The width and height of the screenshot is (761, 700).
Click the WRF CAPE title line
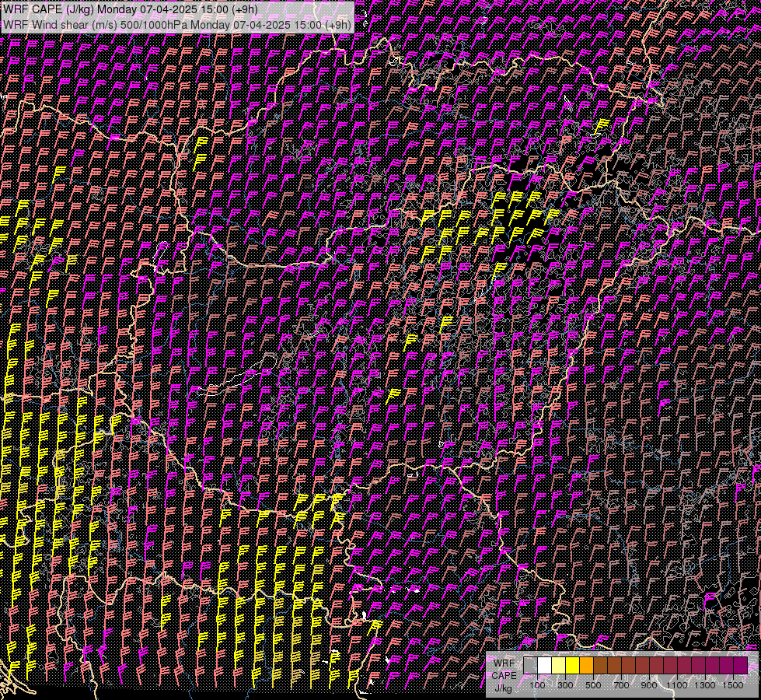click(130, 9)
